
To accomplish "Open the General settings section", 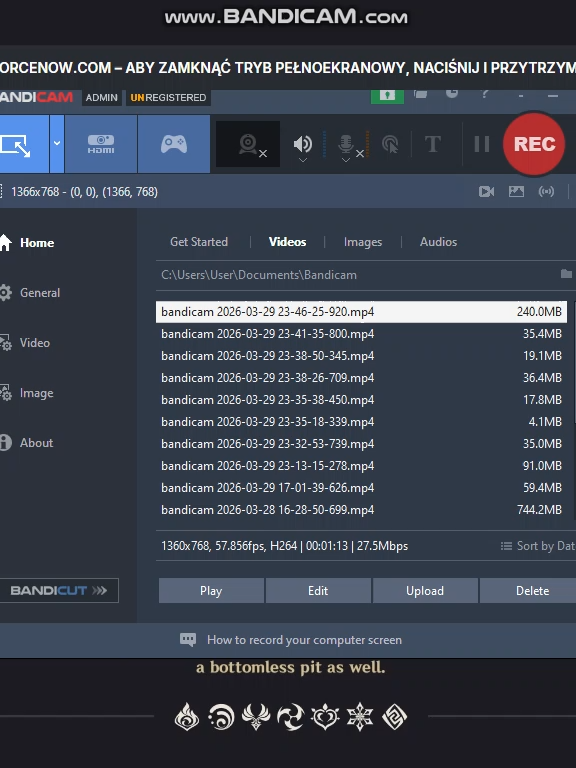I will coord(30,293).
